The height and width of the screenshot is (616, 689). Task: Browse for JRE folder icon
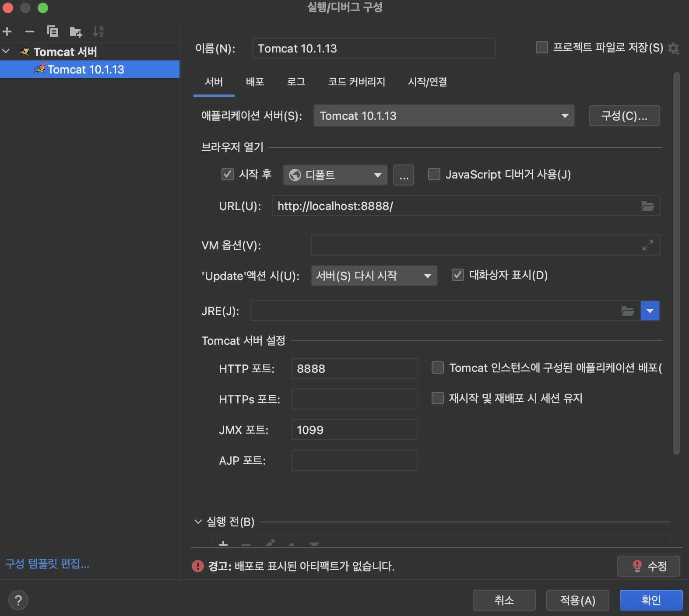tap(628, 311)
